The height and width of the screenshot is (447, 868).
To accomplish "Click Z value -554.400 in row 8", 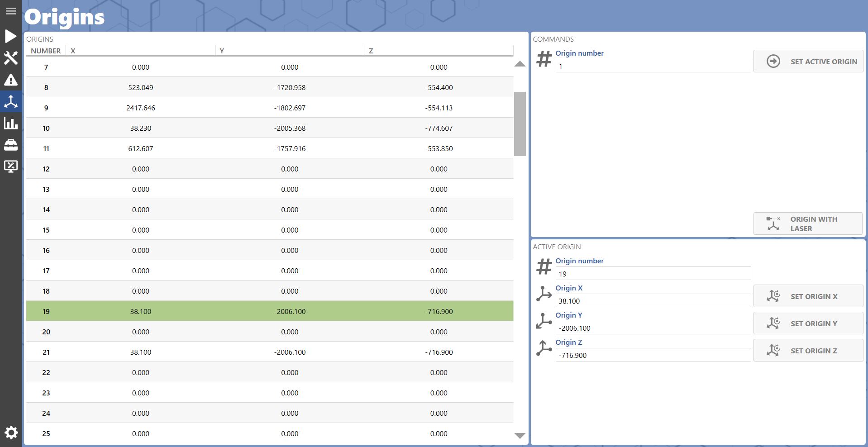I will 439,87.
